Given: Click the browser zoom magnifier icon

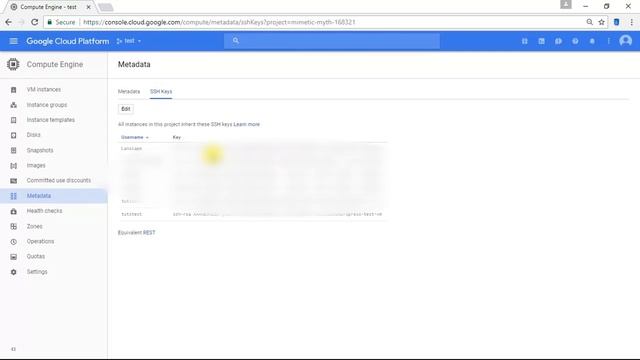Looking at the screenshot, I should pyautogui.click(x=589, y=22).
